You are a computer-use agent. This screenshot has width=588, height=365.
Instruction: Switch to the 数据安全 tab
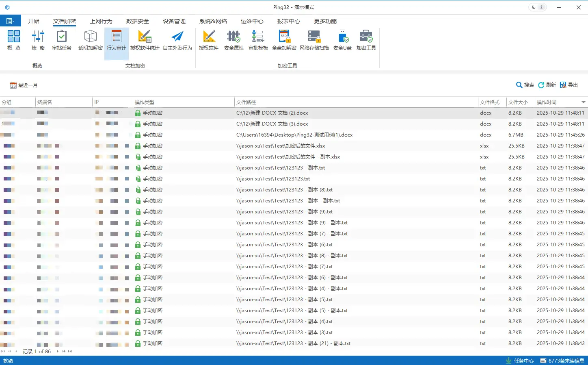click(x=138, y=21)
